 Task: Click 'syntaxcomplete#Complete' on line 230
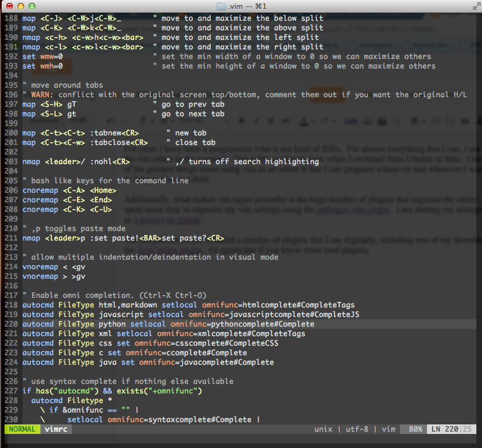(x=200, y=419)
